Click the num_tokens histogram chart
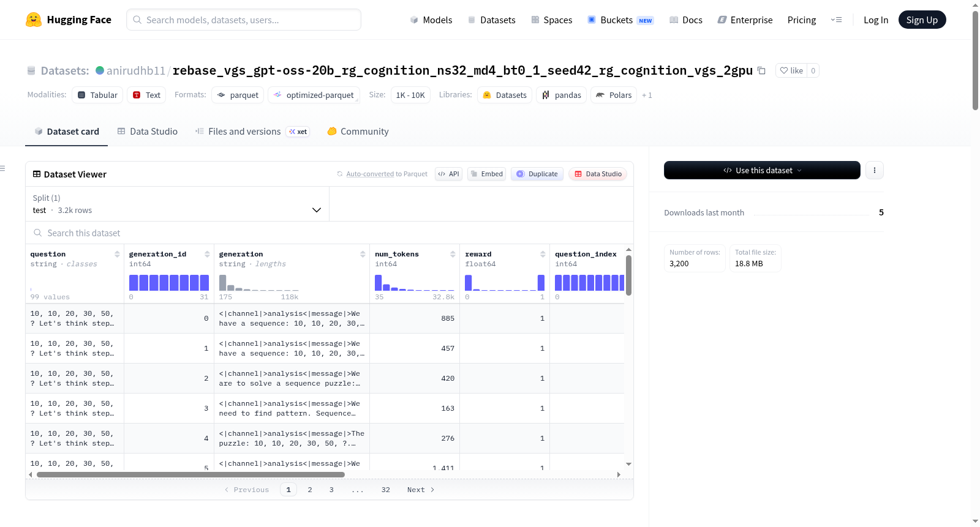The width and height of the screenshot is (980, 527). [x=415, y=282]
